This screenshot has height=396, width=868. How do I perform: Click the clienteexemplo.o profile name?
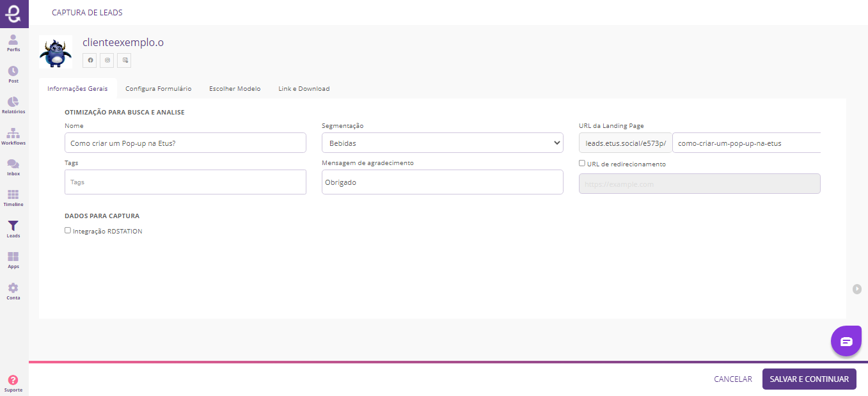(123, 43)
